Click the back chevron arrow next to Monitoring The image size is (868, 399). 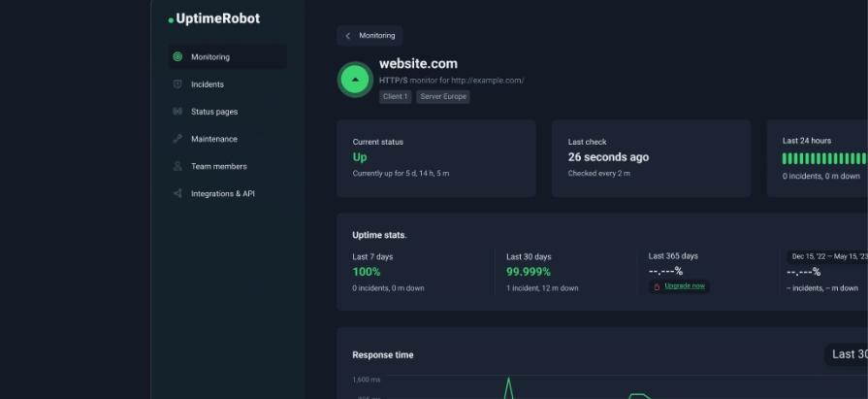coord(348,36)
